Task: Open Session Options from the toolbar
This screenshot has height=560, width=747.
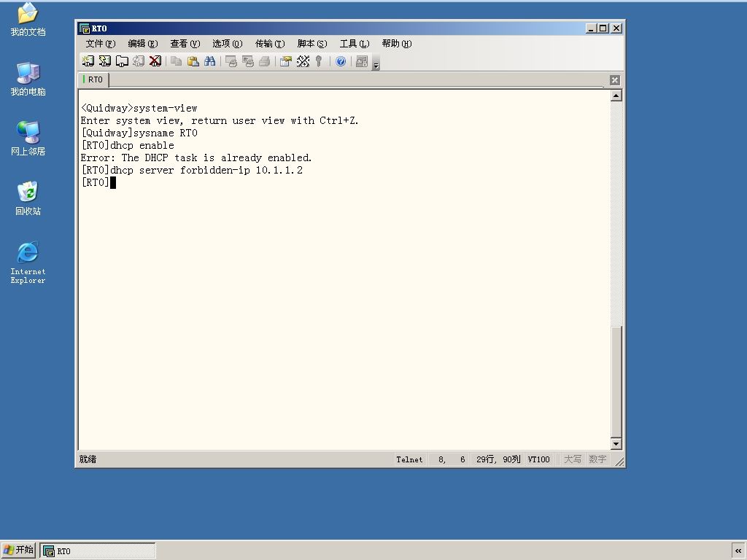Action: [286, 61]
